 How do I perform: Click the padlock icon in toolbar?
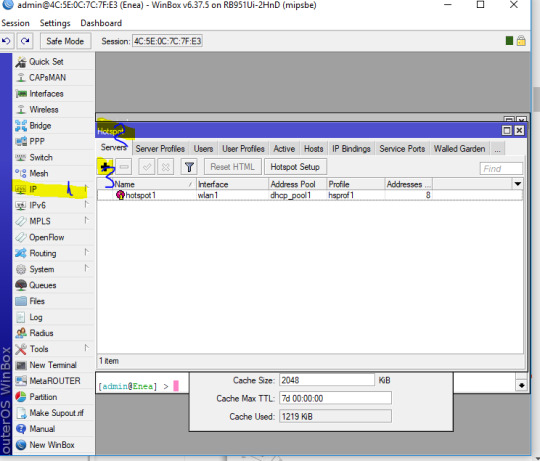click(521, 41)
